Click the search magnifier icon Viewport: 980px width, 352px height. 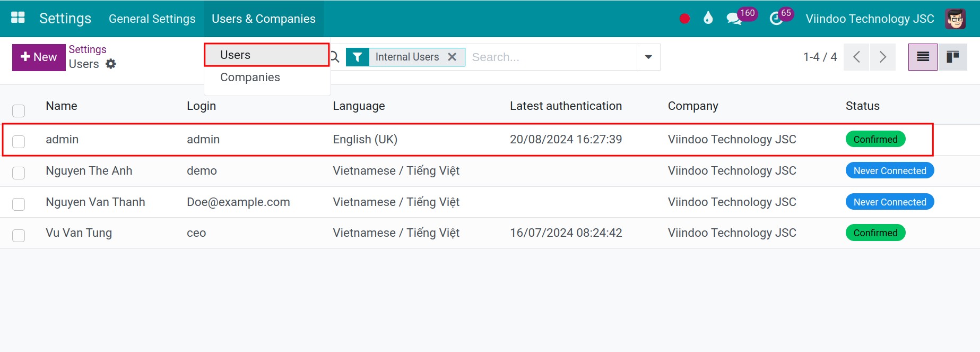click(335, 57)
